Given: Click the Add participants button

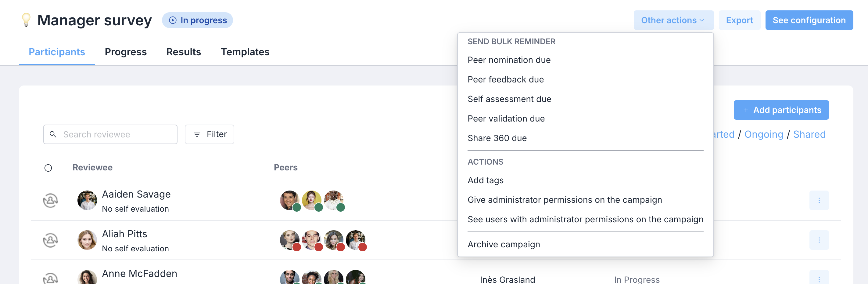Looking at the screenshot, I should click(781, 110).
